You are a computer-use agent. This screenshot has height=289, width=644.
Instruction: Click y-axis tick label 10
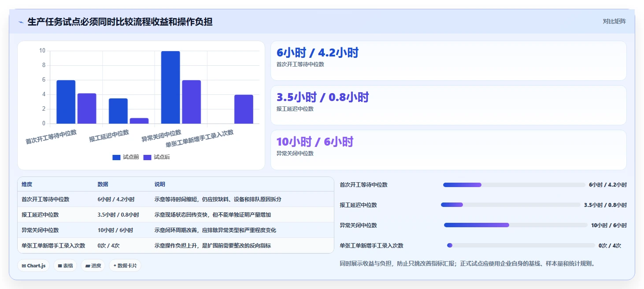42,51
